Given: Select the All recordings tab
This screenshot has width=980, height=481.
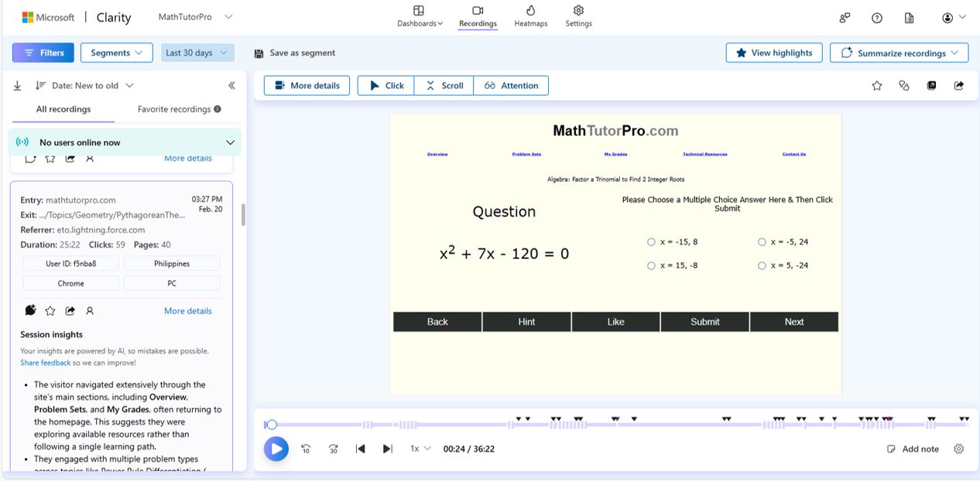Looking at the screenshot, I should 63,109.
